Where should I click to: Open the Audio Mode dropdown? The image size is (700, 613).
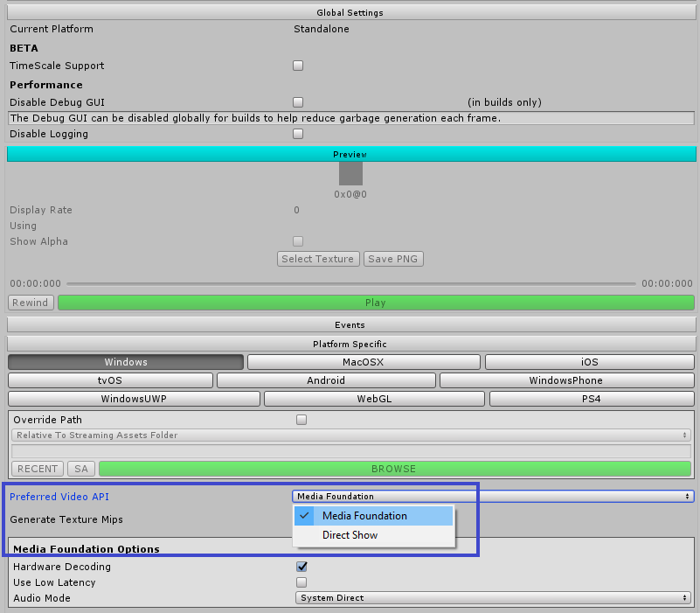[x=492, y=597]
